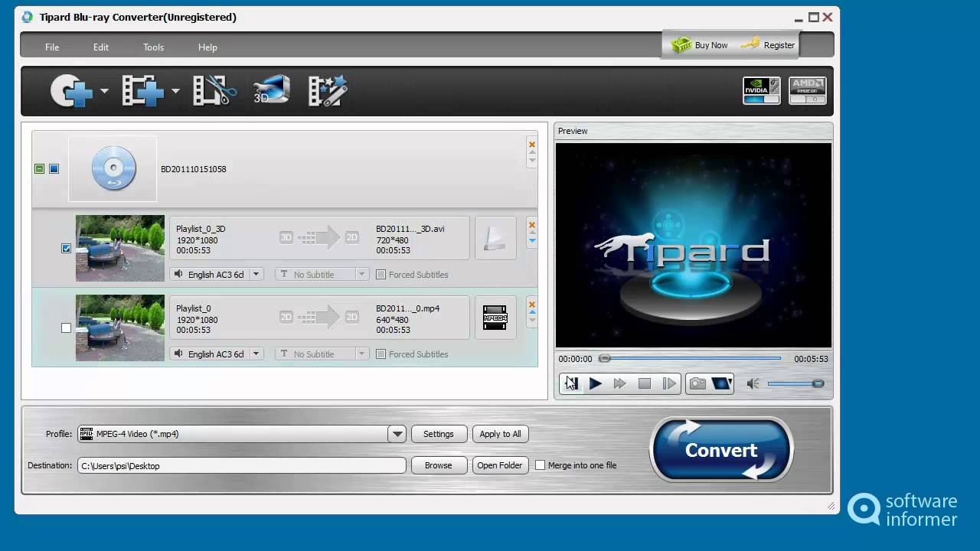Open the Help menu
This screenshot has height=551, width=980.
[x=207, y=47]
